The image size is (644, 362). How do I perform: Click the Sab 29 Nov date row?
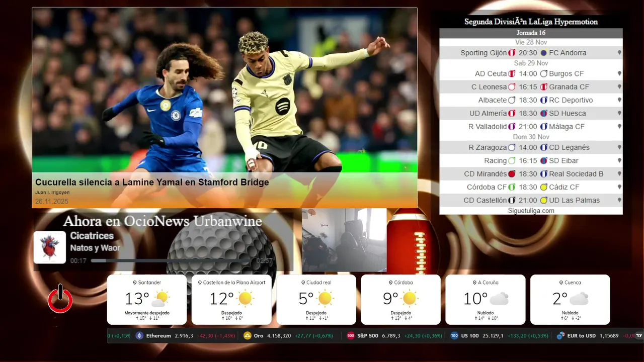click(x=531, y=63)
